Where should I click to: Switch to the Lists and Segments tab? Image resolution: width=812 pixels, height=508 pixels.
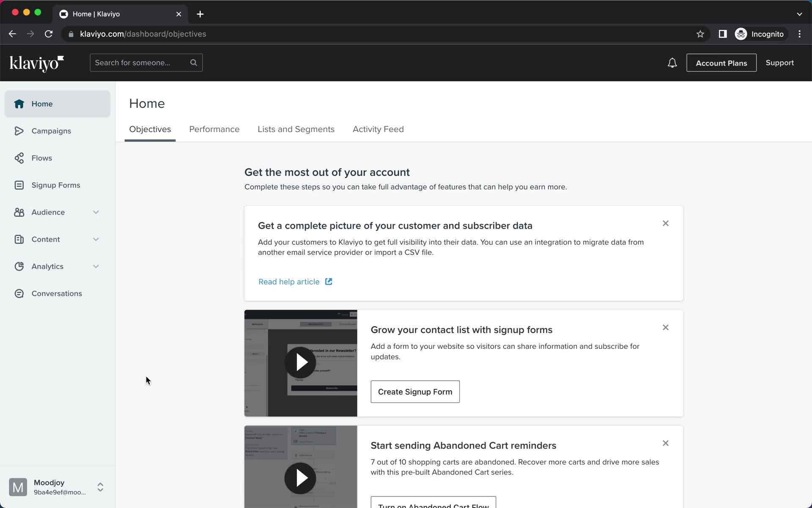coord(296,129)
